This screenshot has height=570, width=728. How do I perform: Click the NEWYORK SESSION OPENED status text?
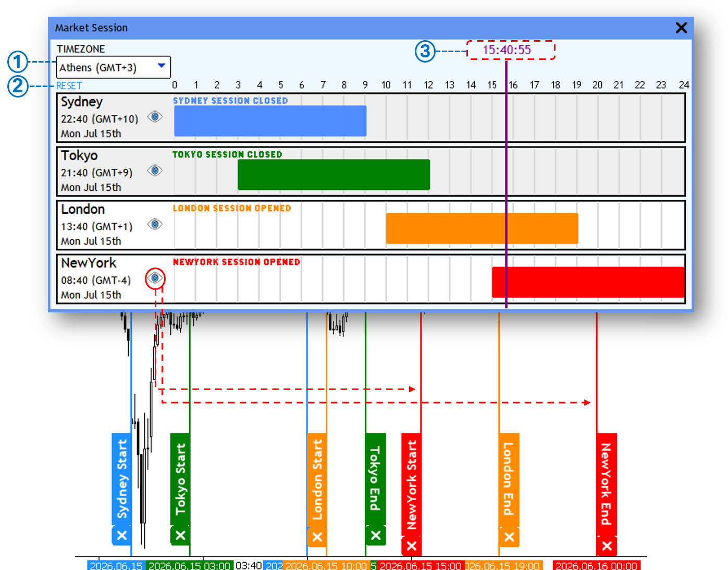pos(237,262)
